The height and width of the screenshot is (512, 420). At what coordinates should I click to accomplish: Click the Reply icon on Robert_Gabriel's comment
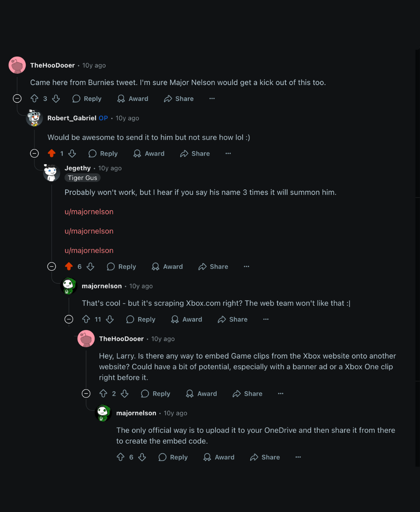click(x=92, y=153)
